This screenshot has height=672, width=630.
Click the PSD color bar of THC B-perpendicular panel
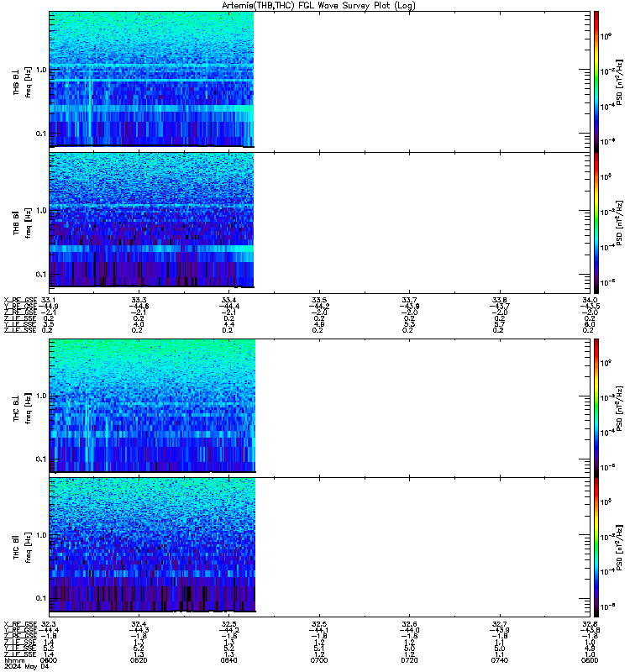(x=596, y=407)
